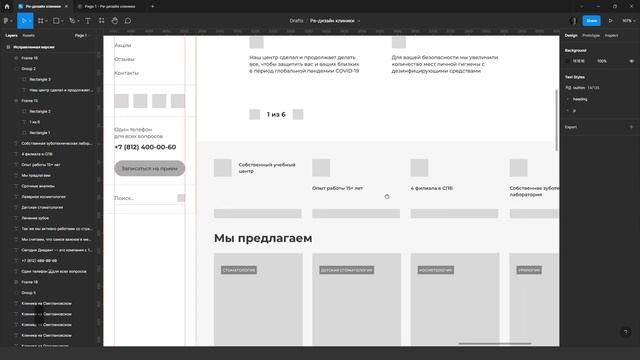Image resolution: width=640 pixels, height=360 pixels.
Task: Click the 'Записаться на прием' button on canvas
Action: tap(149, 168)
